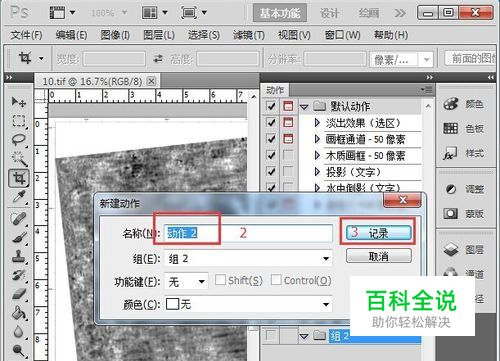Open the 蒙版 masks panel
This screenshot has width=500, height=361.
pos(464,213)
